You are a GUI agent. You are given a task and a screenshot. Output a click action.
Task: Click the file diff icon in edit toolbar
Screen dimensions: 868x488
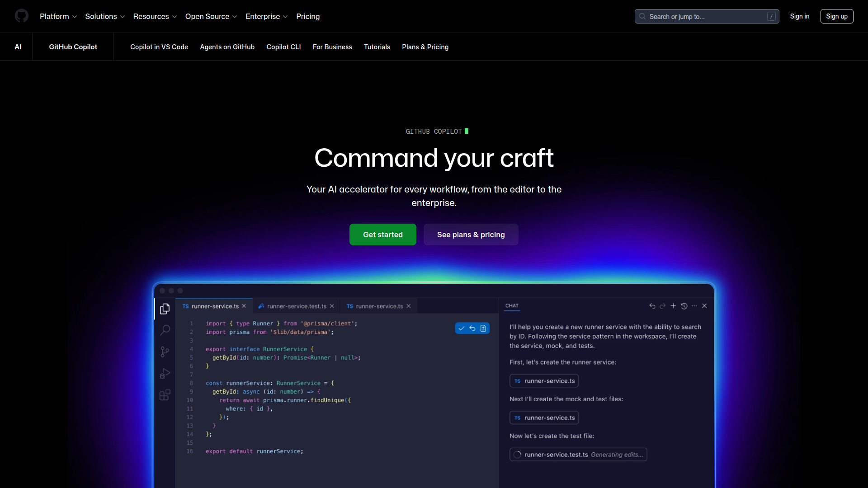[x=483, y=328]
